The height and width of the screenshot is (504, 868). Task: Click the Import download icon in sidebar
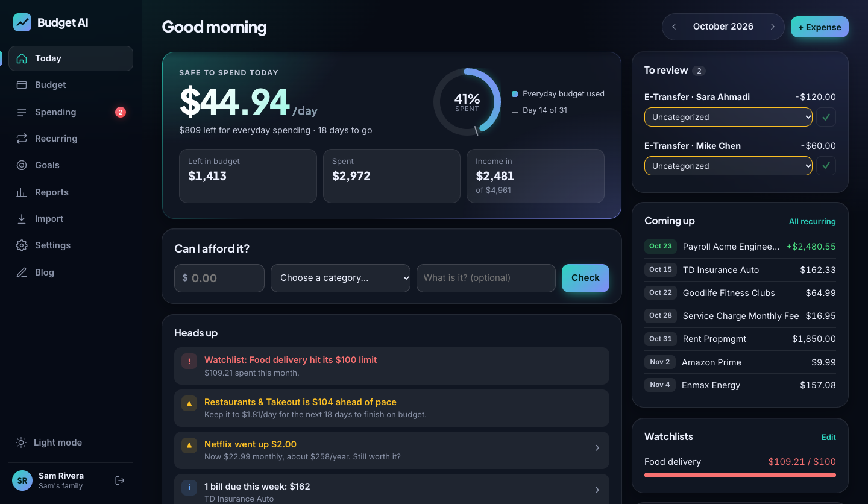pos(22,219)
